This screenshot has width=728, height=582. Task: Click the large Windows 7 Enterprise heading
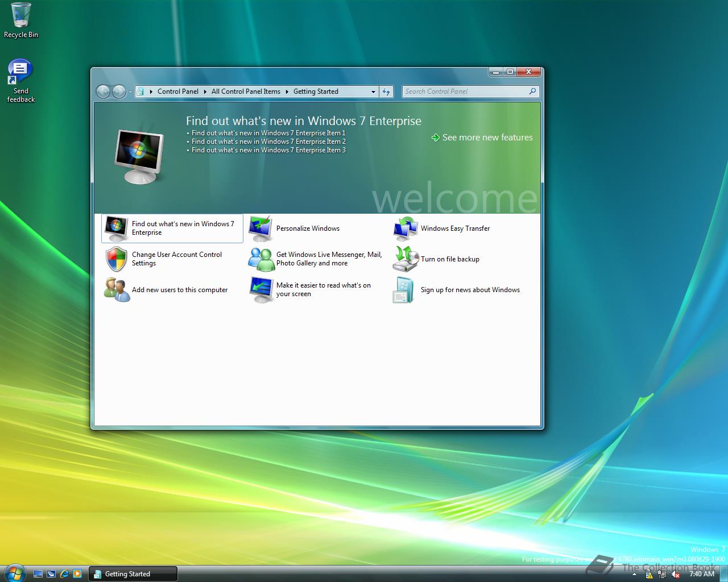click(304, 121)
